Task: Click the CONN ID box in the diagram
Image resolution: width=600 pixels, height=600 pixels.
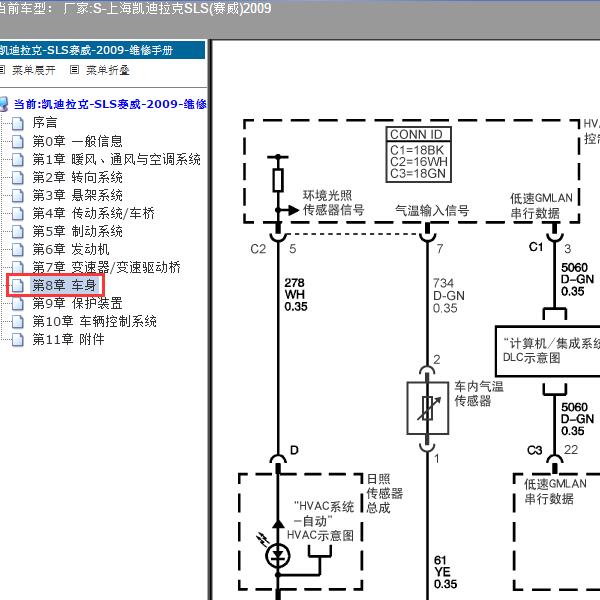Action: point(419,154)
